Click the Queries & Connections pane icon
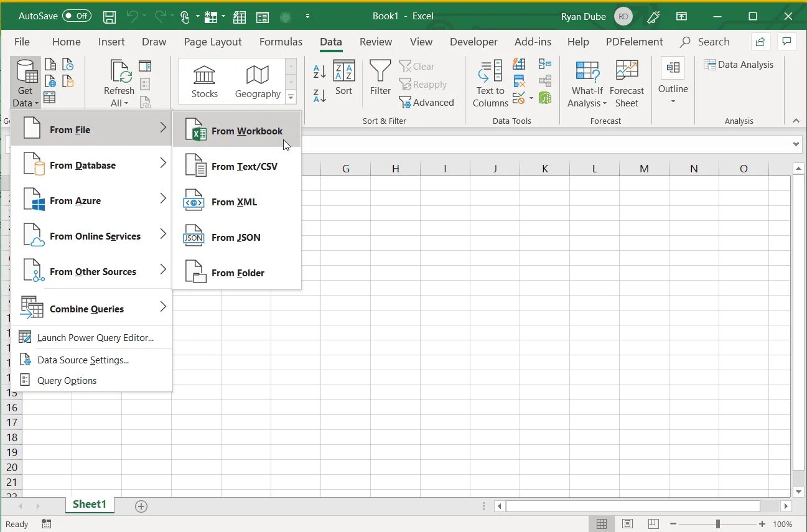Viewport: 807px width, 532px height. (x=145, y=66)
